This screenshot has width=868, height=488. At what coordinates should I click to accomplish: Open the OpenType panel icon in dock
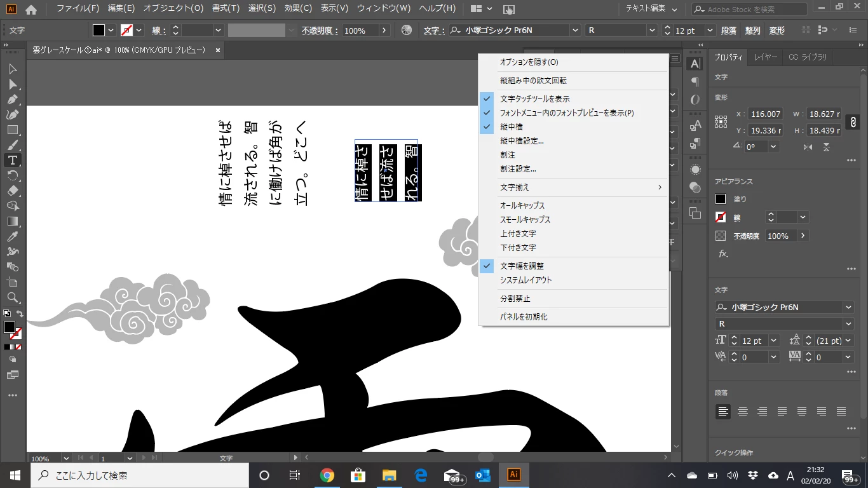(x=695, y=100)
